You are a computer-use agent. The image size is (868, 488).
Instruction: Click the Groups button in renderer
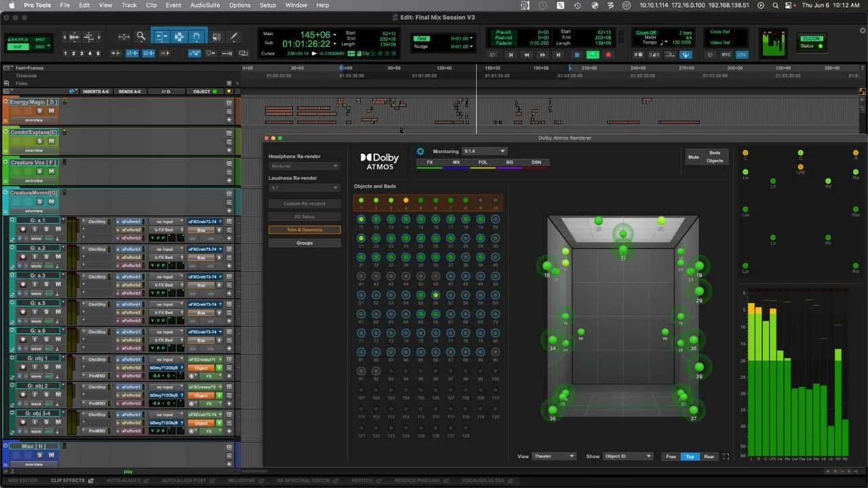tap(304, 243)
